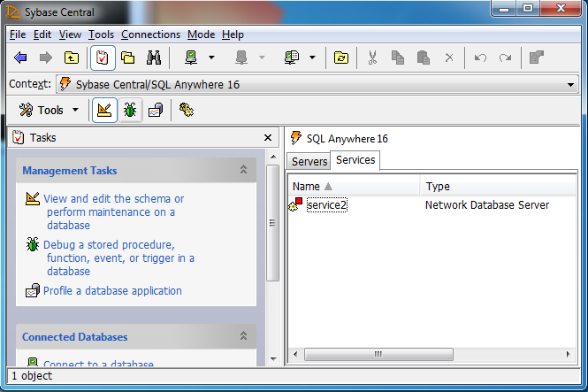Click the Tasks pane scroll down arrow
This screenshot has height=392, width=588.
pyautogui.click(x=273, y=359)
